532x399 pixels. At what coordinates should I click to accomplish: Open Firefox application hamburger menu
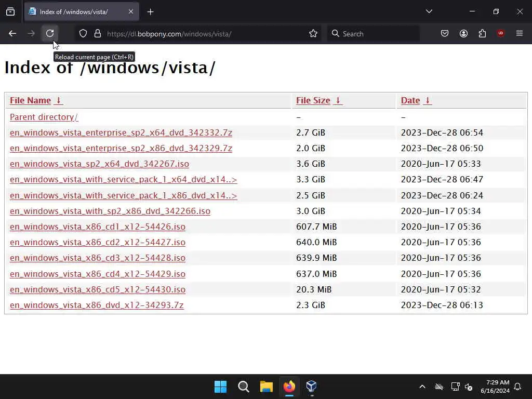tap(519, 33)
